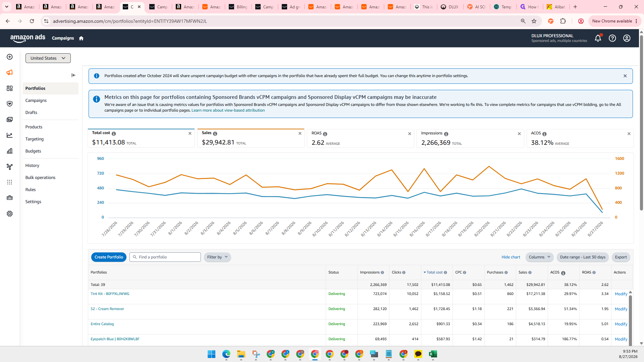This screenshot has height=362, width=644.
Task: Open Products in side navigation
Action: [34, 127]
